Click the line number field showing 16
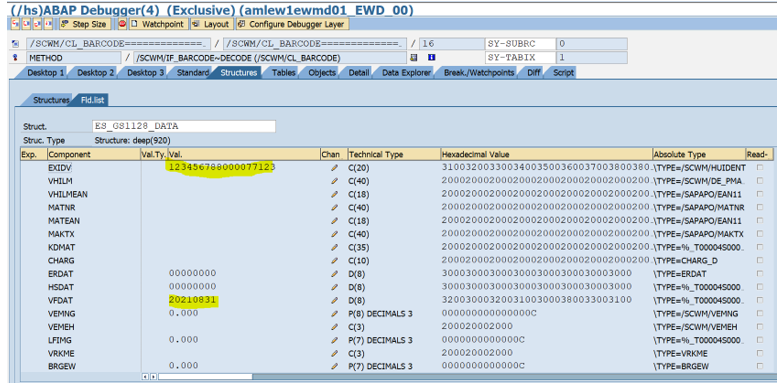 click(x=451, y=44)
